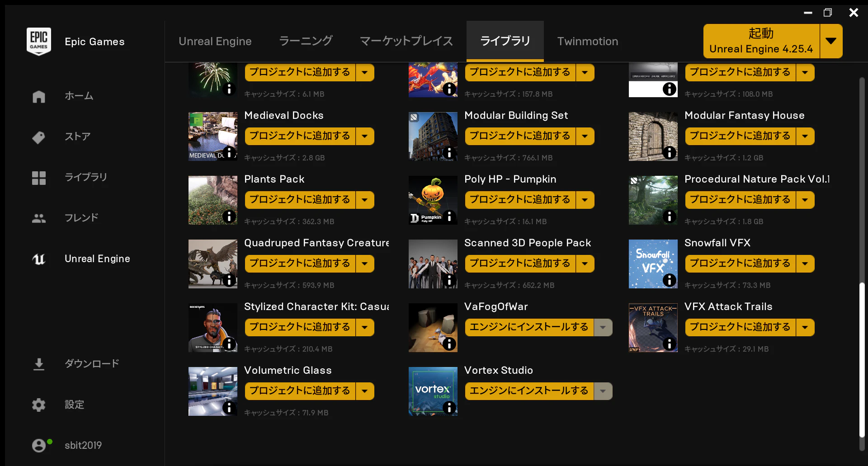Open the Library (ライブラリ) grid icon
868x466 pixels.
coord(39,178)
